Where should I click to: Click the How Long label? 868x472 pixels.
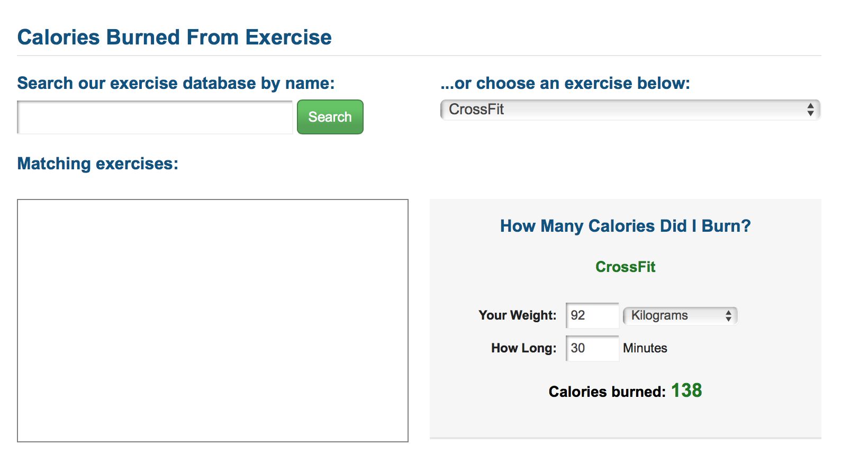[x=523, y=348]
